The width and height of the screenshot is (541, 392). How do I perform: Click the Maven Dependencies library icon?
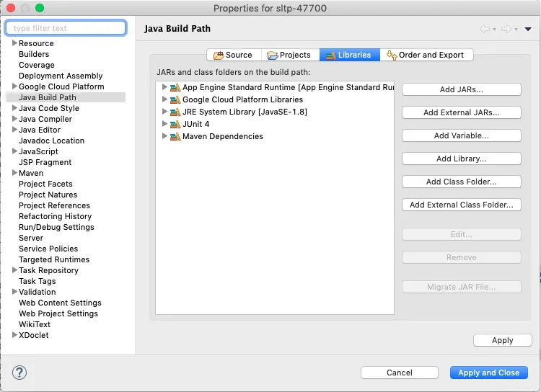tap(175, 136)
